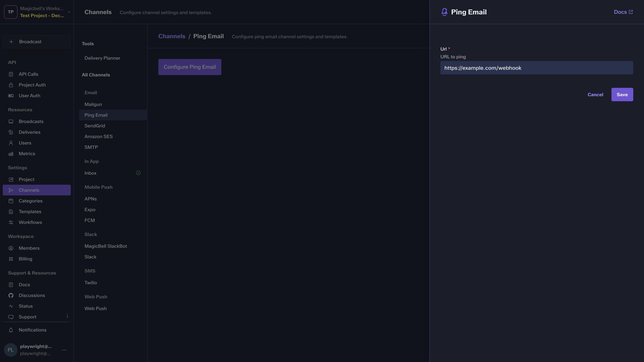The image size is (644, 362).
Task: Click the plus Broadcast button
Action: [x=37, y=42]
